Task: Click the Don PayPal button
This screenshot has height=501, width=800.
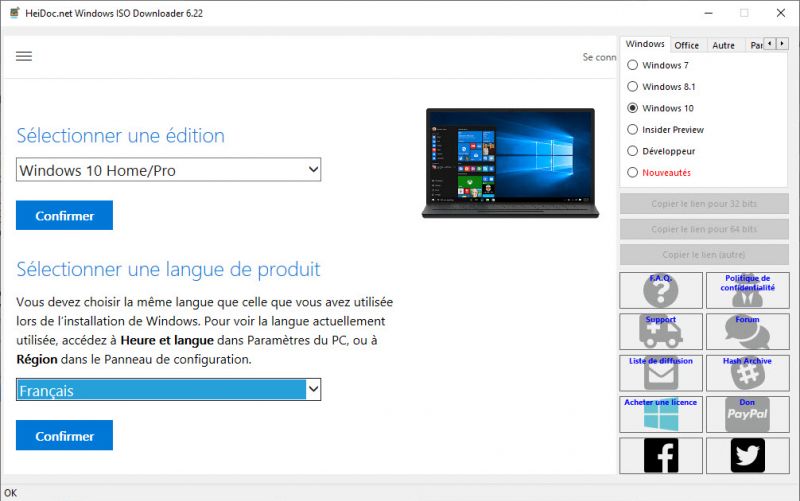Action: [747, 414]
